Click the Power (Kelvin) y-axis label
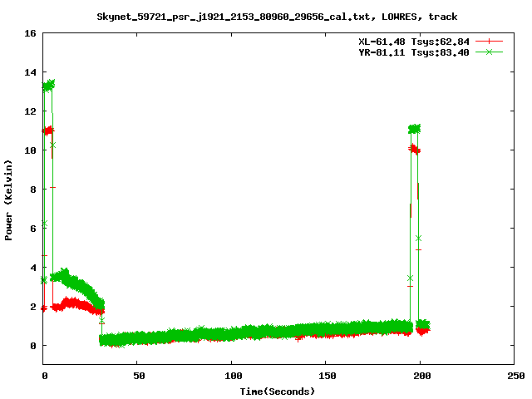 8,200
